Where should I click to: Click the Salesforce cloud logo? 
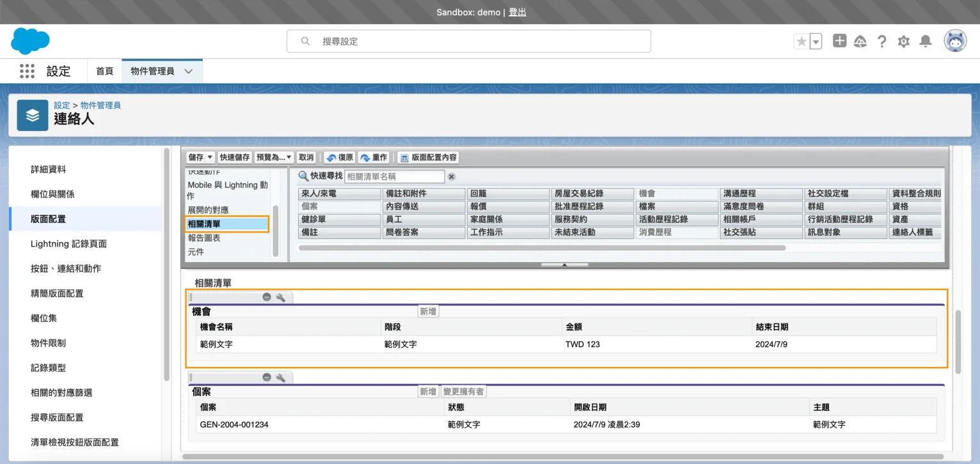[x=30, y=42]
